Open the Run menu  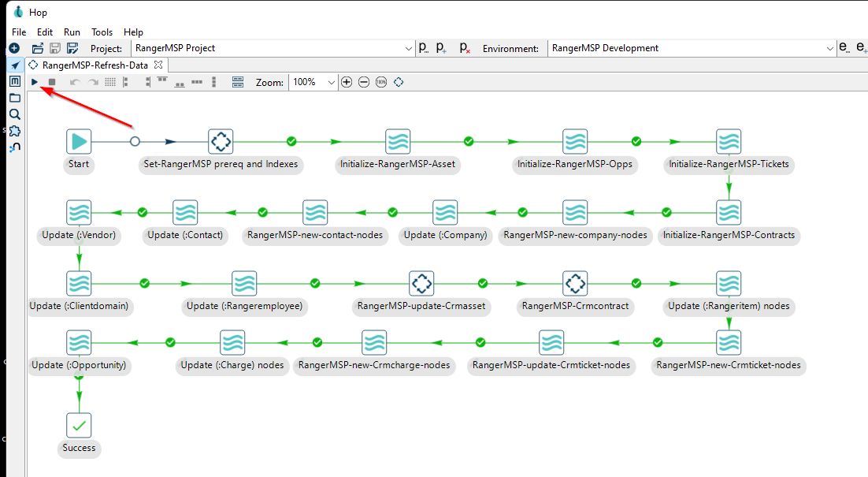[72, 32]
